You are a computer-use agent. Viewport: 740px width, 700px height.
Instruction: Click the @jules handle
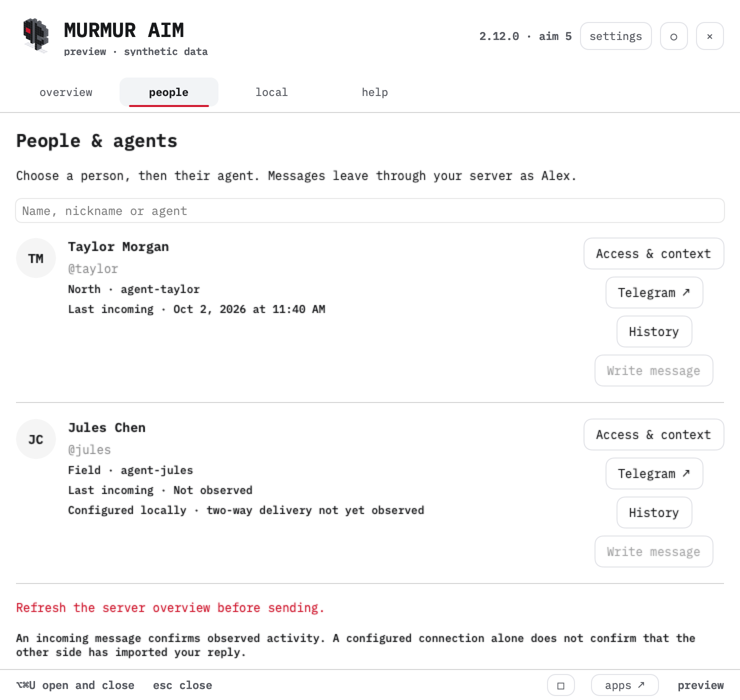[x=89, y=449]
